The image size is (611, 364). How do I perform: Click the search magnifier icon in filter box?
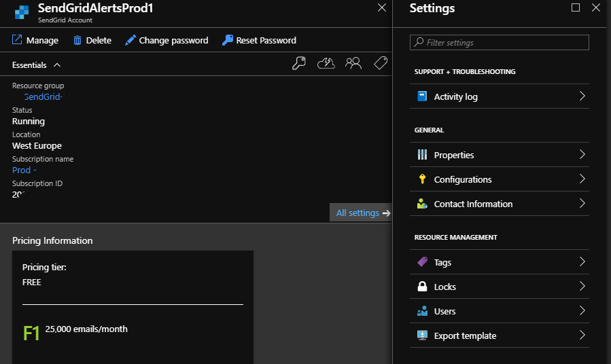419,42
